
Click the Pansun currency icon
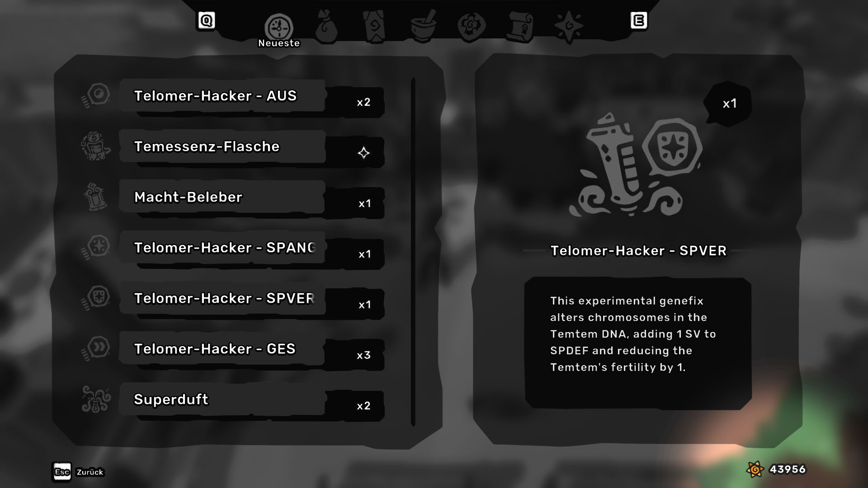(755, 469)
